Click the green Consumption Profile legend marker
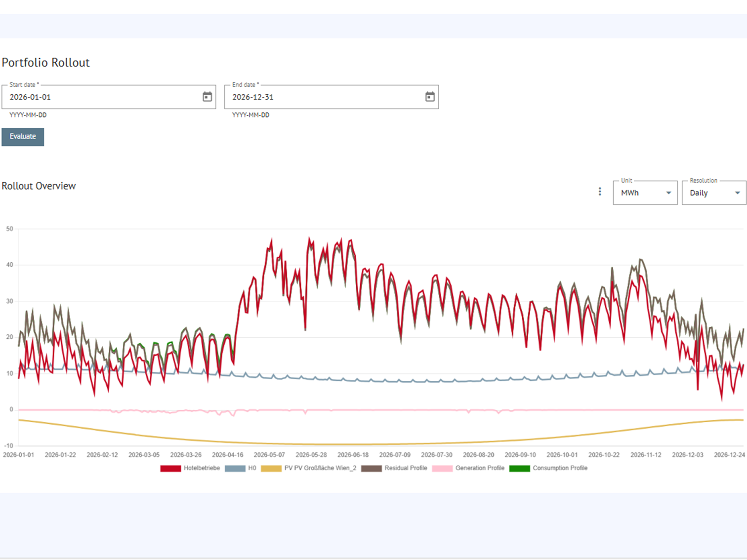Image resolution: width=747 pixels, height=560 pixels. point(520,468)
